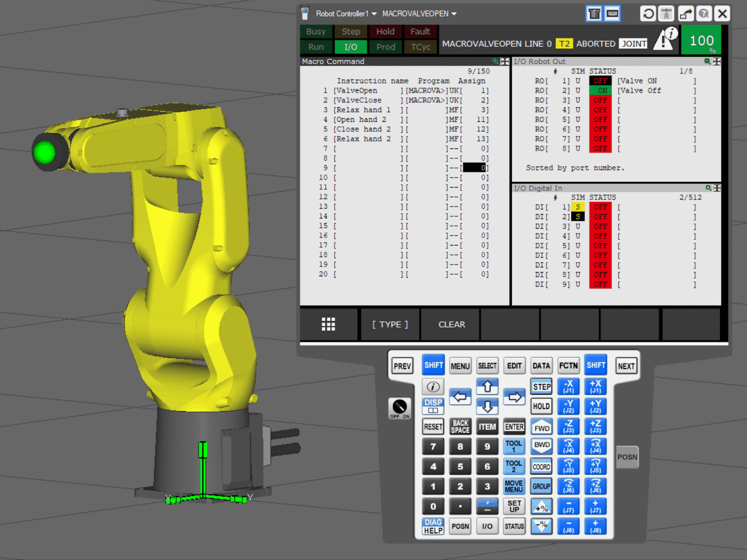This screenshot has height=560, width=747.
Task: Zoom the Macro Command pane magnifier
Action: click(x=495, y=61)
